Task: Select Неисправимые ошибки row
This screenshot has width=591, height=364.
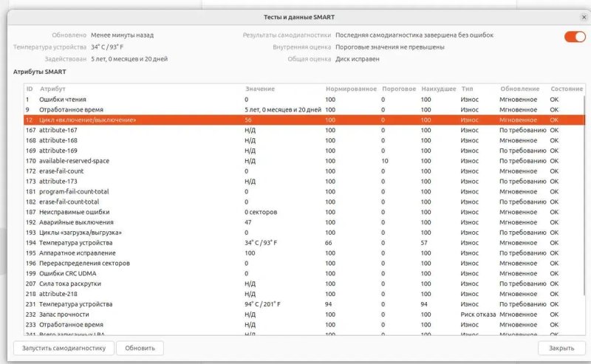Action: coord(304,212)
